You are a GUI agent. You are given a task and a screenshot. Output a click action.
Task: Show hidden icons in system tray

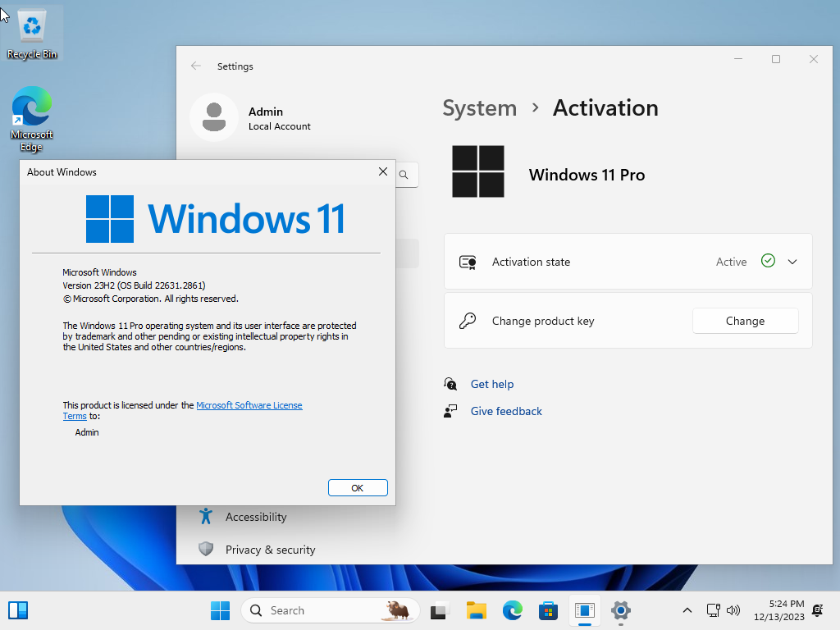pos(687,610)
